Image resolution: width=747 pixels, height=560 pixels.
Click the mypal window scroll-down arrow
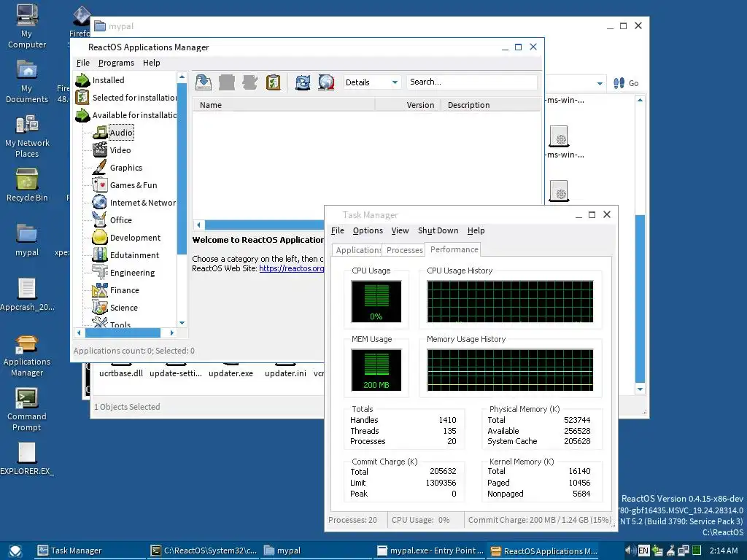coord(640,389)
